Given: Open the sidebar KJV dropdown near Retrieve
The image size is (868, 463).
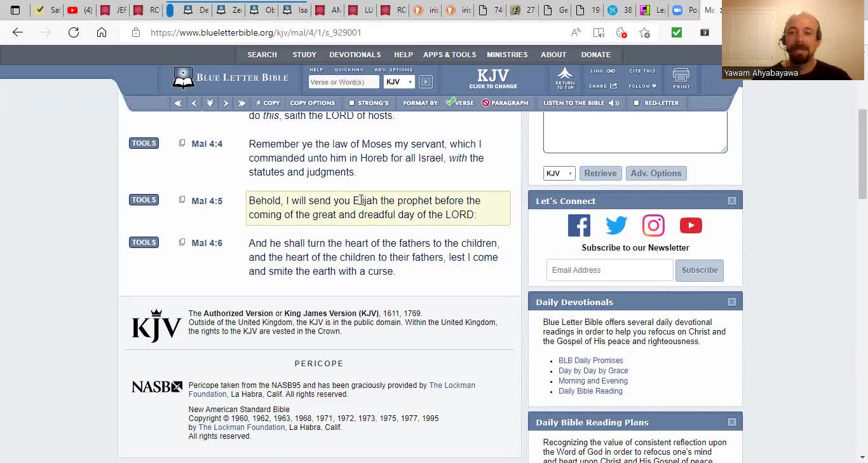Looking at the screenshot, I should pos(559,173).
